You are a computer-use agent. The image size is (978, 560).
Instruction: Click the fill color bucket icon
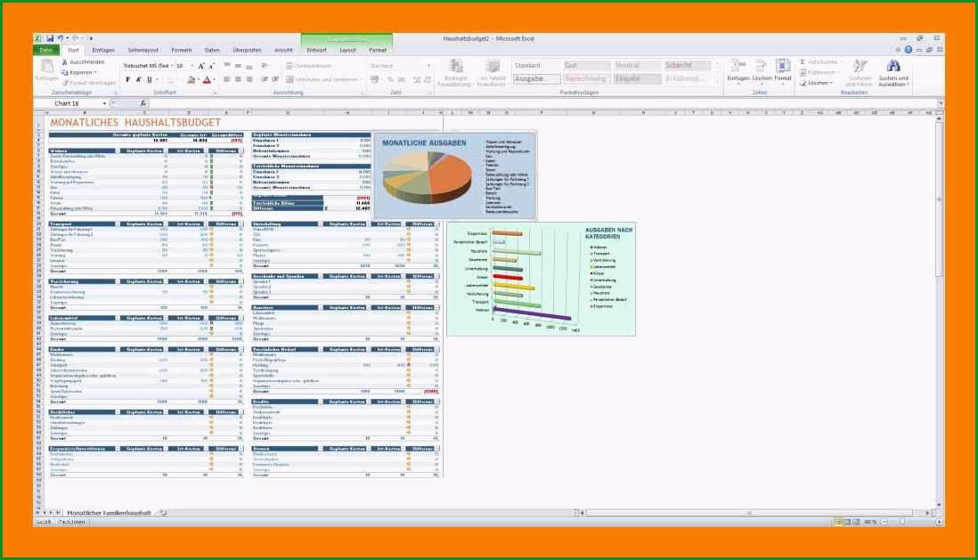click(191, 80)
